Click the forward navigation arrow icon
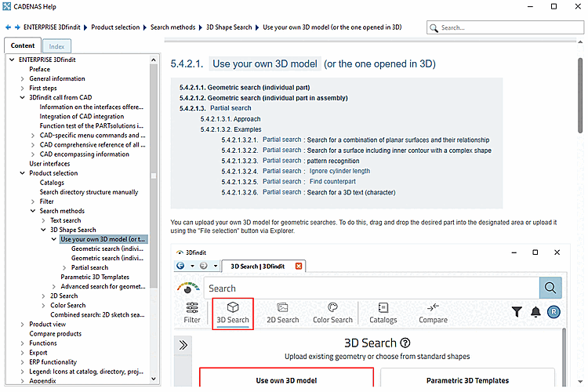This screenshot has height=392, width=588. [x=17, y=27]
